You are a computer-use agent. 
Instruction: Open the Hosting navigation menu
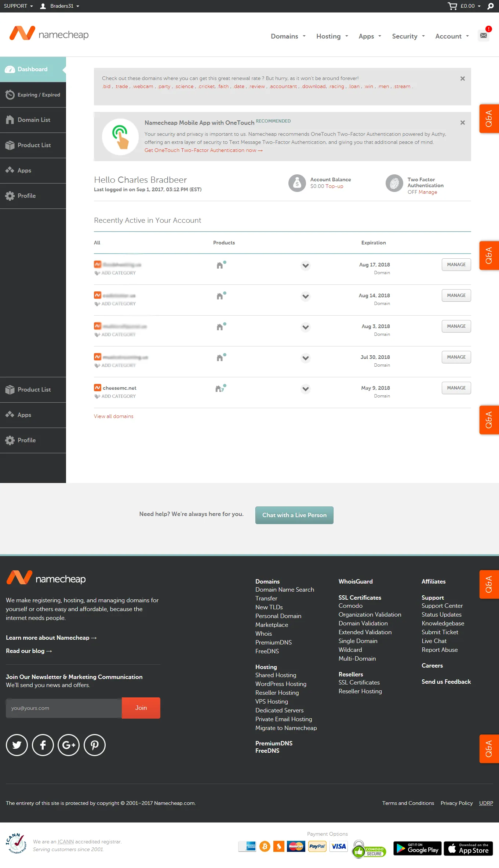(x=332, y=36)
